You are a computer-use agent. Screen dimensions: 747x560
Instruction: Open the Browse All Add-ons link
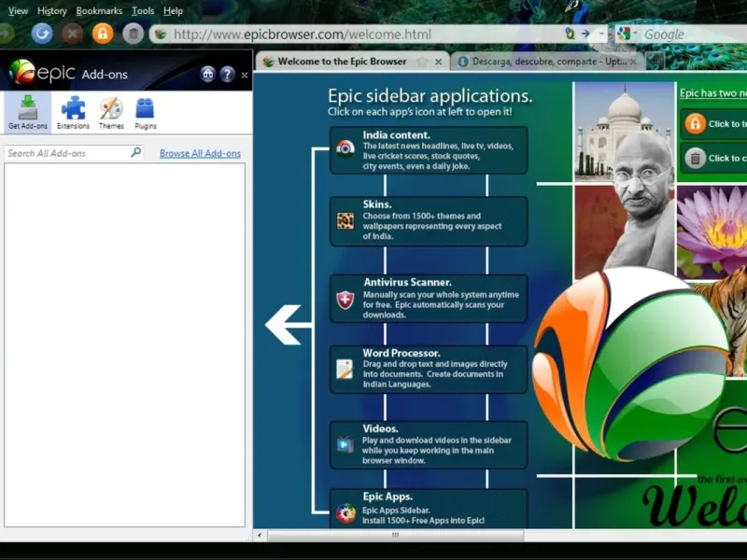click(200, 153)
